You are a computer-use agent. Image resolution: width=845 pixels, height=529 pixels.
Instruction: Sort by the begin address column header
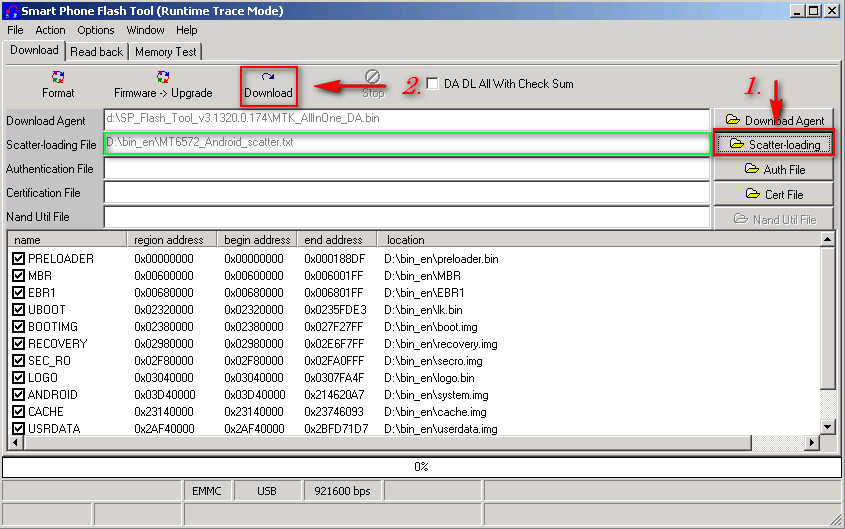(257, 240)
